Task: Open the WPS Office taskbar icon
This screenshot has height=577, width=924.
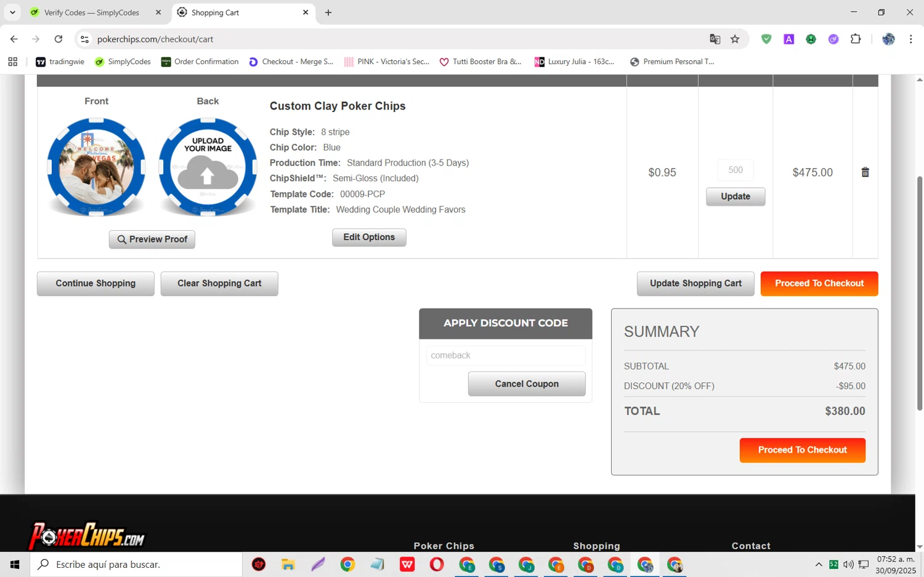Action: tap(407, 565)
